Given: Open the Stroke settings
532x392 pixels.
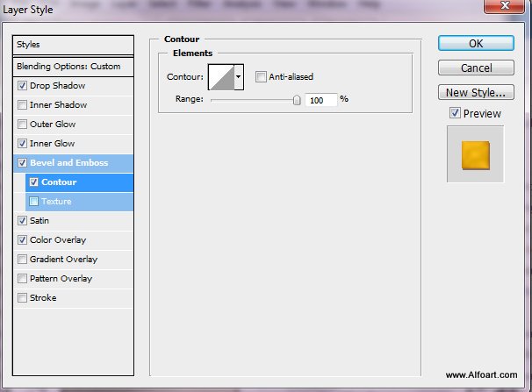Looking at the screenshot, I should coord(43,298).
